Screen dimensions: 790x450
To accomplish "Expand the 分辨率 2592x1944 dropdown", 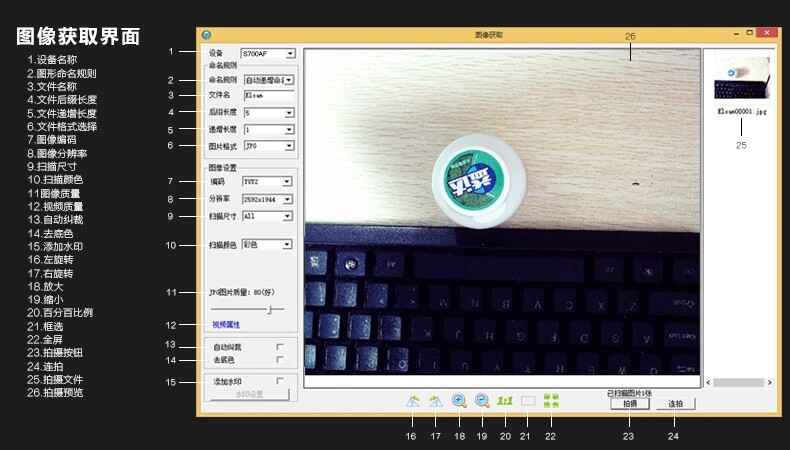I will point(267,199).
